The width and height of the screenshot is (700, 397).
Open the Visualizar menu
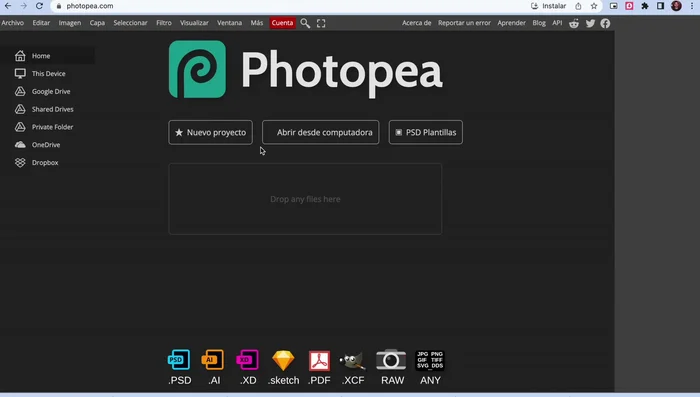194,23
